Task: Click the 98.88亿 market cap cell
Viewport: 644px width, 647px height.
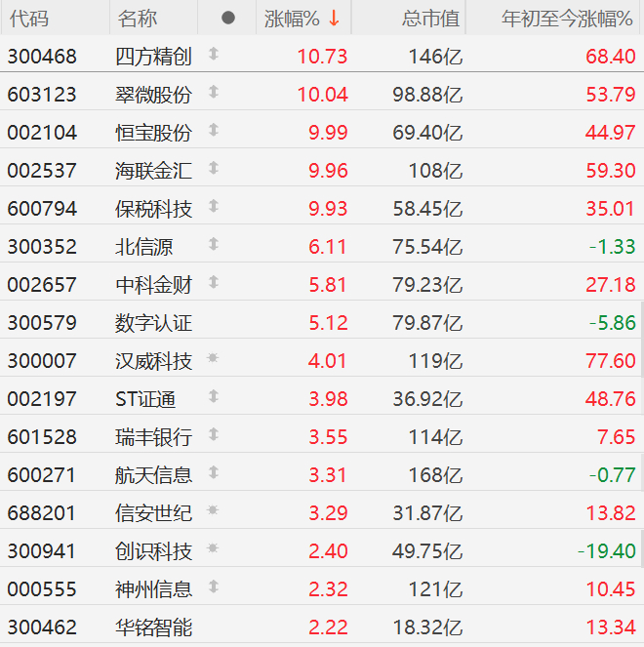Action: tap(427, 95)
